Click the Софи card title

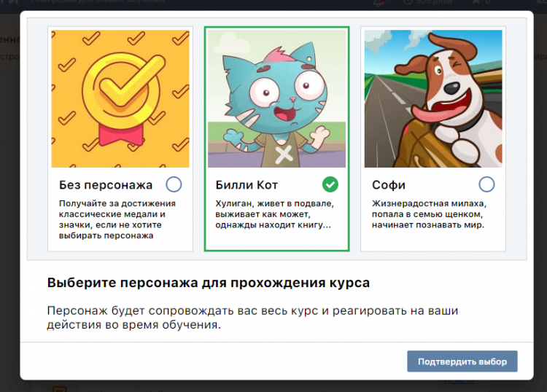click(388, 184)
